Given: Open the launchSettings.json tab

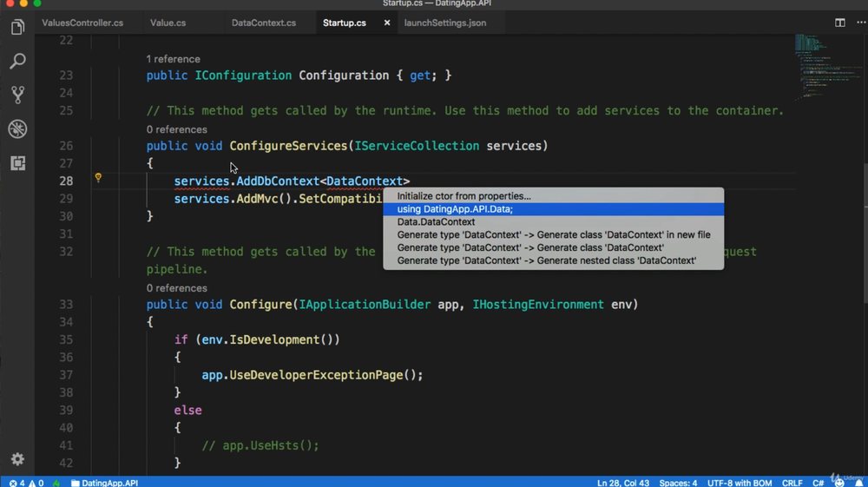Looking at the screenshot, I should 444,23.
